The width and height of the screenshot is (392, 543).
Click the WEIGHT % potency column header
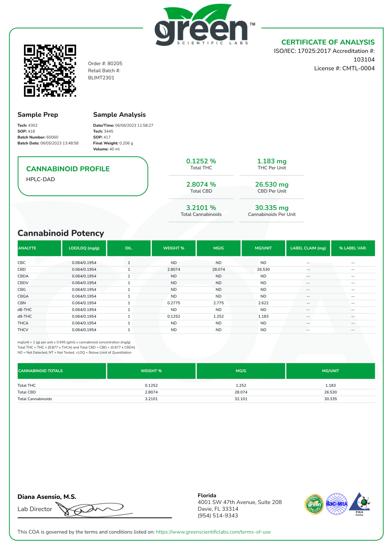point(174,248)
